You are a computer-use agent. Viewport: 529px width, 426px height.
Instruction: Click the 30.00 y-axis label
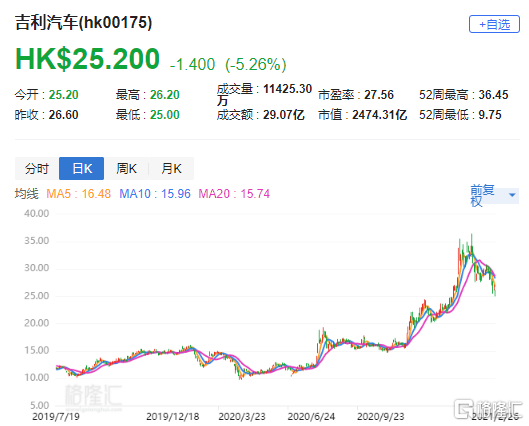pos(36,268)
